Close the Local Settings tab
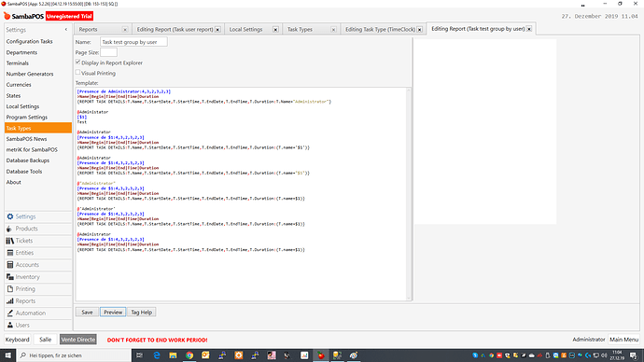Image resolution: width=644 pixels, height=362 pixels. [x=275, y=30]
